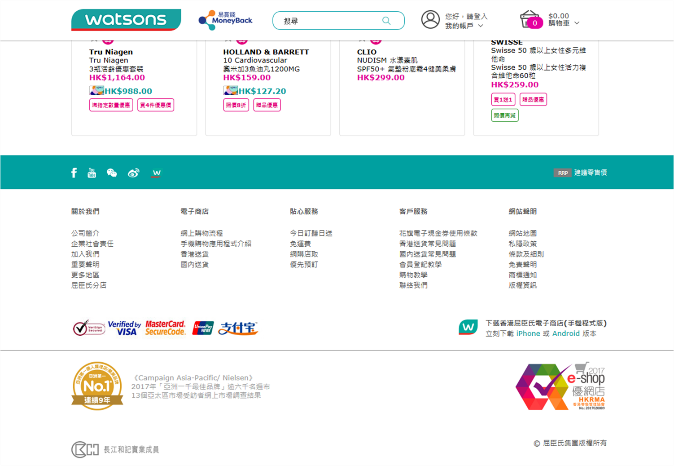Click the user account avatar icon
The height and width of the screenshot is (466, 674).
click(x=430, y=20)
